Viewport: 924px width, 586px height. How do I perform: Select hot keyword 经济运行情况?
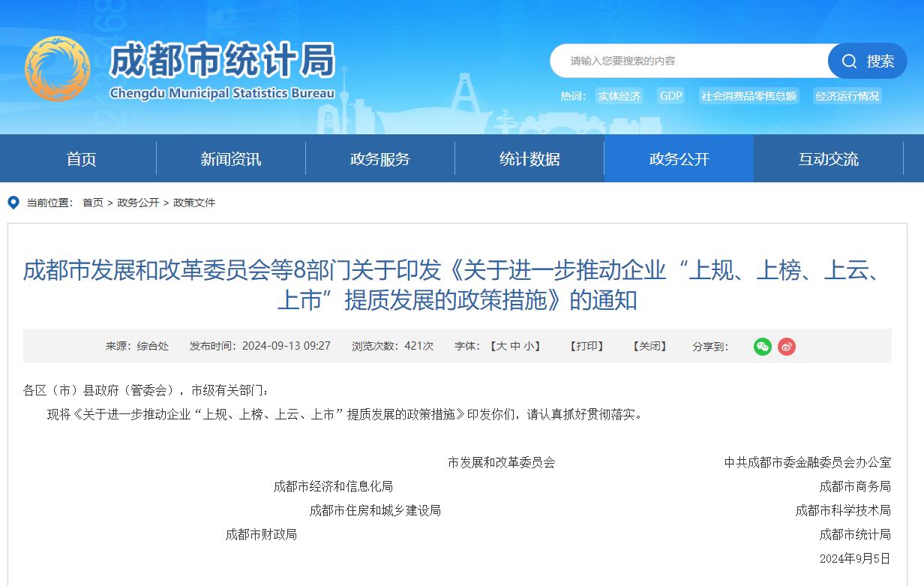point(847,96)
